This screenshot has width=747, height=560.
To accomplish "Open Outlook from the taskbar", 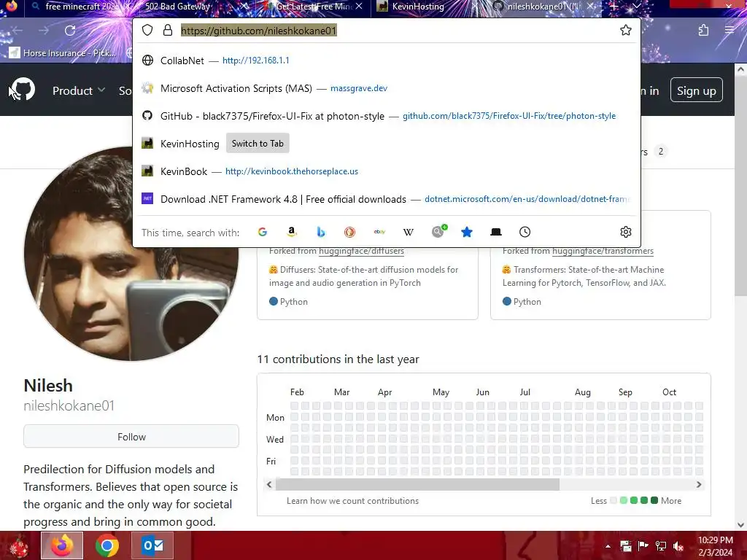I will (152, 545).
